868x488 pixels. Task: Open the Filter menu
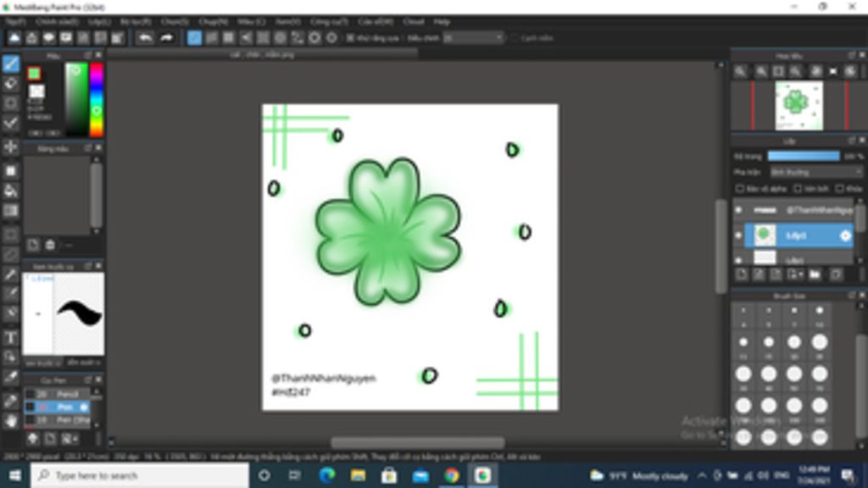136,21
